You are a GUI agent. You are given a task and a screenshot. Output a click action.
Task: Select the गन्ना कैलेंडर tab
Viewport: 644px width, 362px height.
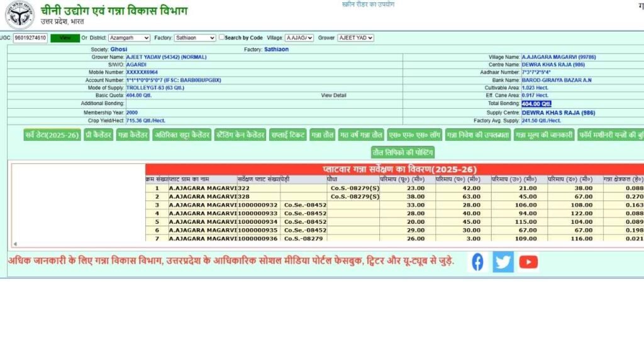[133, 134]
